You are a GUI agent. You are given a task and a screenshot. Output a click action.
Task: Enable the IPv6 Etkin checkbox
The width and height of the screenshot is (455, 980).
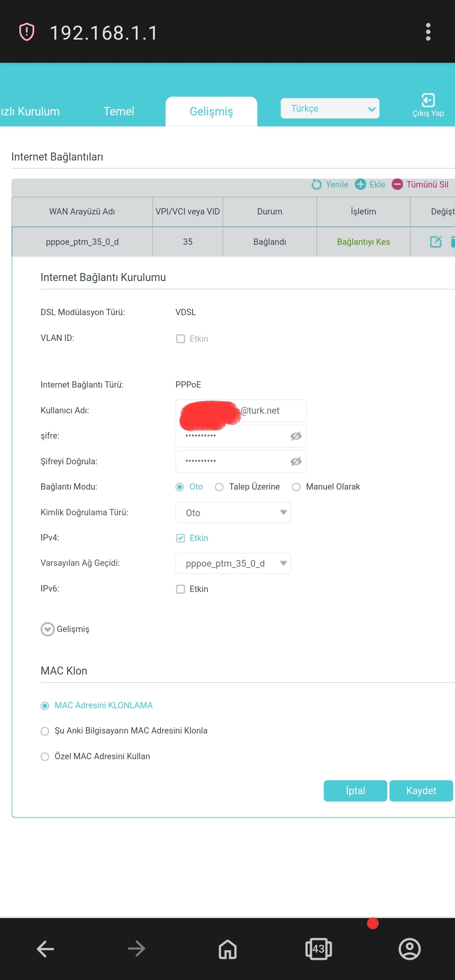coord(180,589)
